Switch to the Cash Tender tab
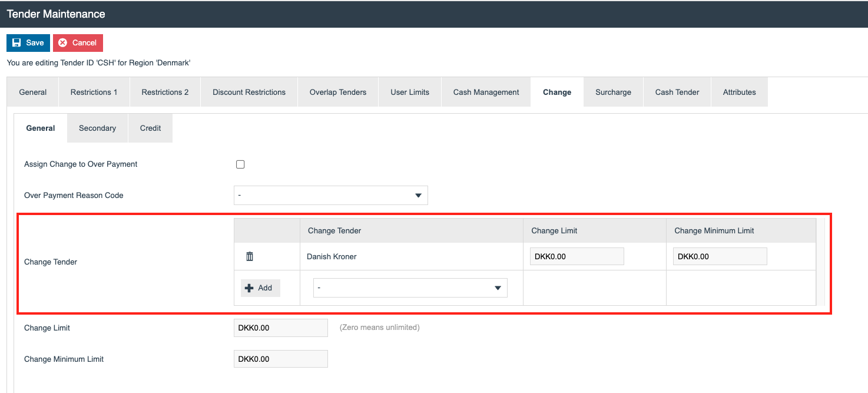Viewport: 868px width, 393px height. click(677, 92)
